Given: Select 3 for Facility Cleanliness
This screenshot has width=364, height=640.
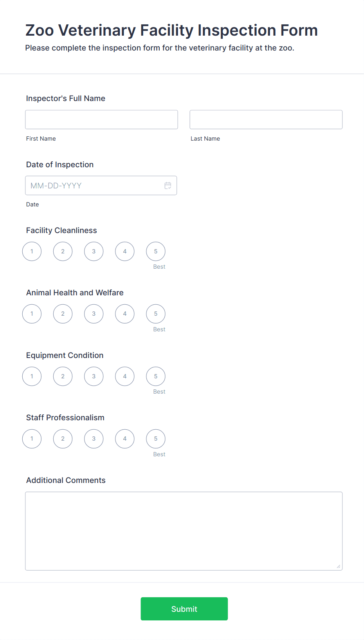Looking at the screenshot, I should pyautogui.click(x=94, y=251).
